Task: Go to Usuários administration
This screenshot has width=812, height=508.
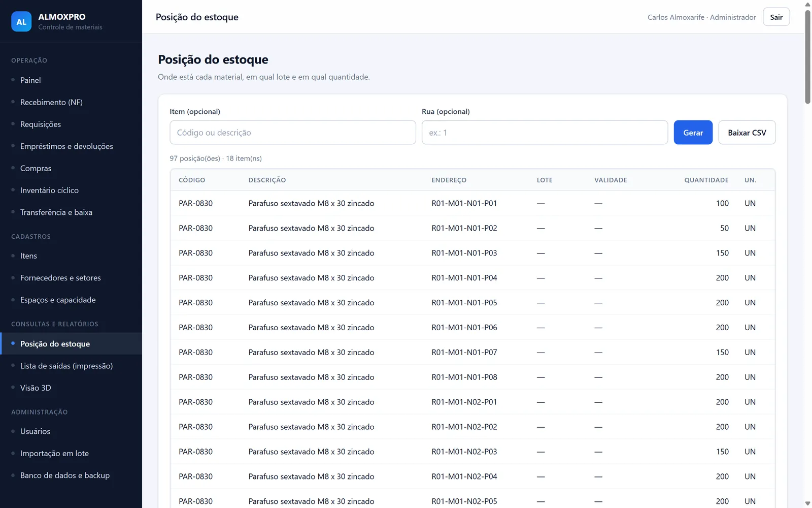Action: click(x=35, y=431)
